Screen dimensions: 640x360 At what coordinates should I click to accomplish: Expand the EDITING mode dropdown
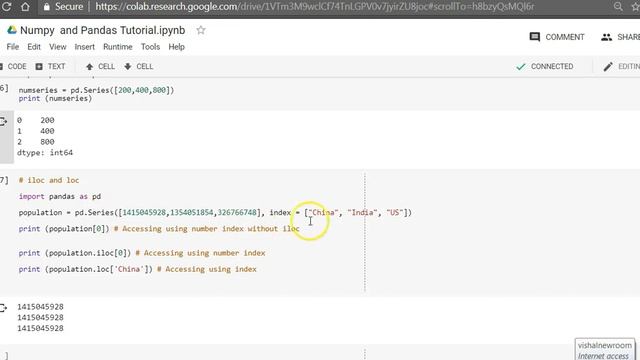pyautogui.click(x=621, y=67)
